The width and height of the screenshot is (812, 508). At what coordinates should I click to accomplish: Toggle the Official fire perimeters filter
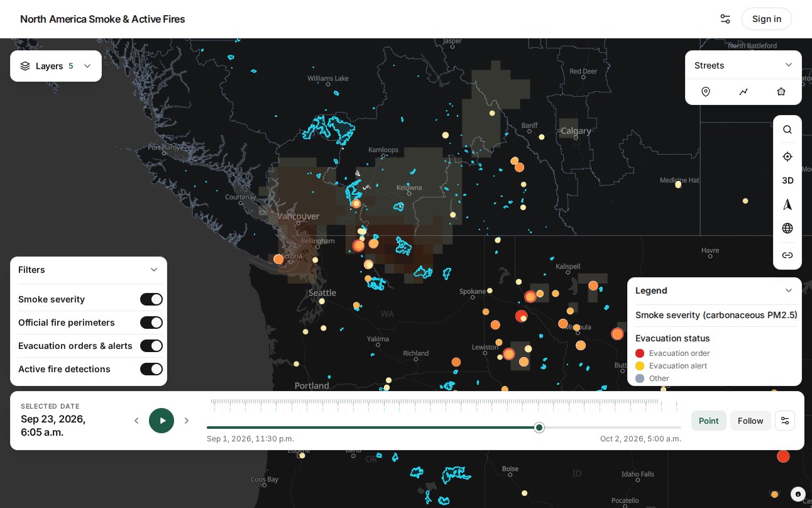tap(151, 323)
